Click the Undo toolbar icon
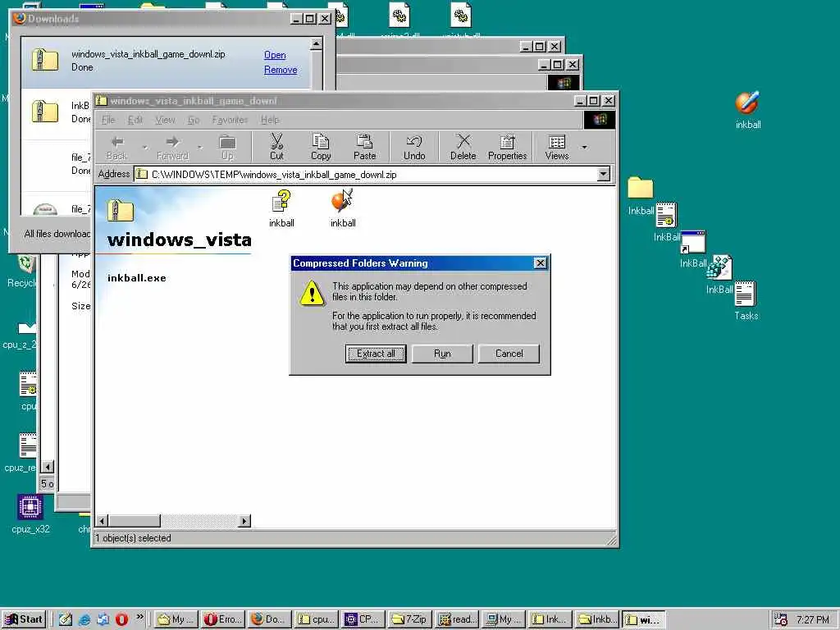The height and width of the screenshot is (630, 840). pyautogui.click(x=414, y=146)
